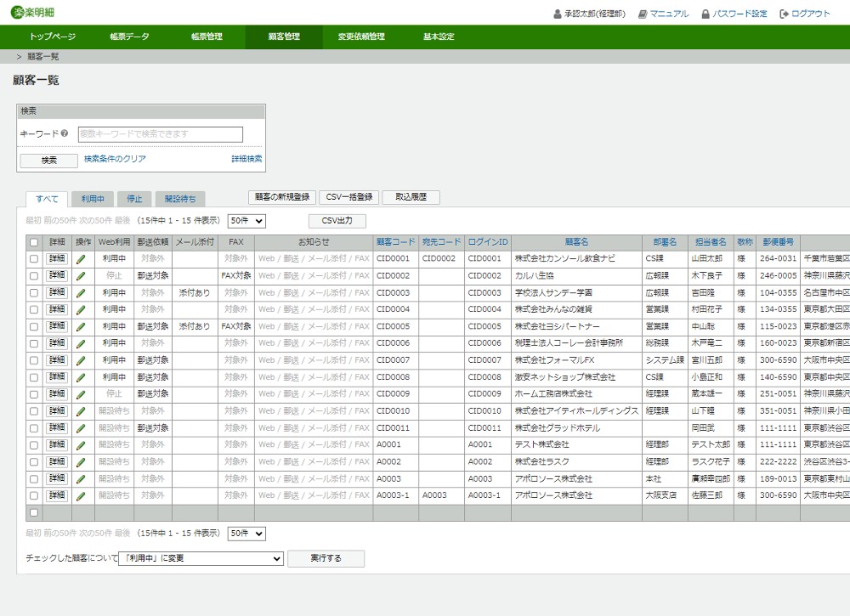Click pencil edit icon for カルハ生協 row
Viewport: 850px width, 616px height.
point(82,275)
